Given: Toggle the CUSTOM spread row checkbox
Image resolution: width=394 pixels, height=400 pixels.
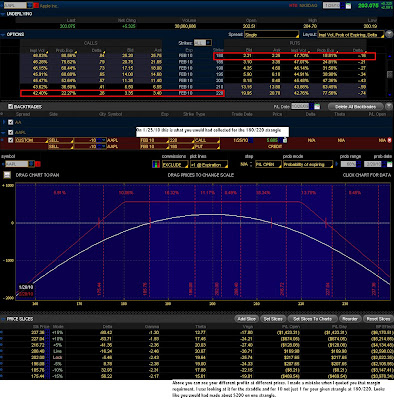Looking at the screenshot, I should (10, 140).
